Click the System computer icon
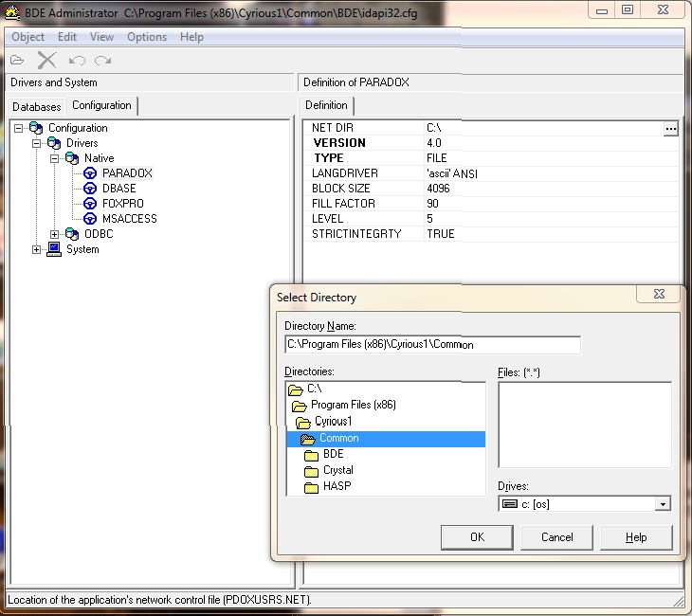 [x=54, y=249]
